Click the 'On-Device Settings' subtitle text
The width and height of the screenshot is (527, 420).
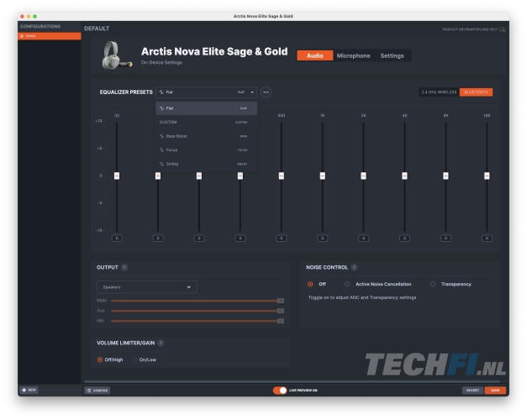tap(161, 62)
